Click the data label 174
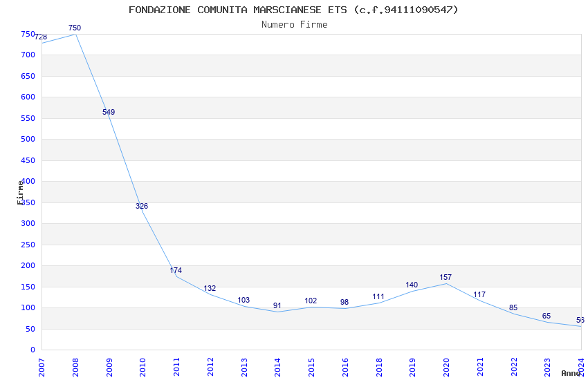 [x=176, y=270]
